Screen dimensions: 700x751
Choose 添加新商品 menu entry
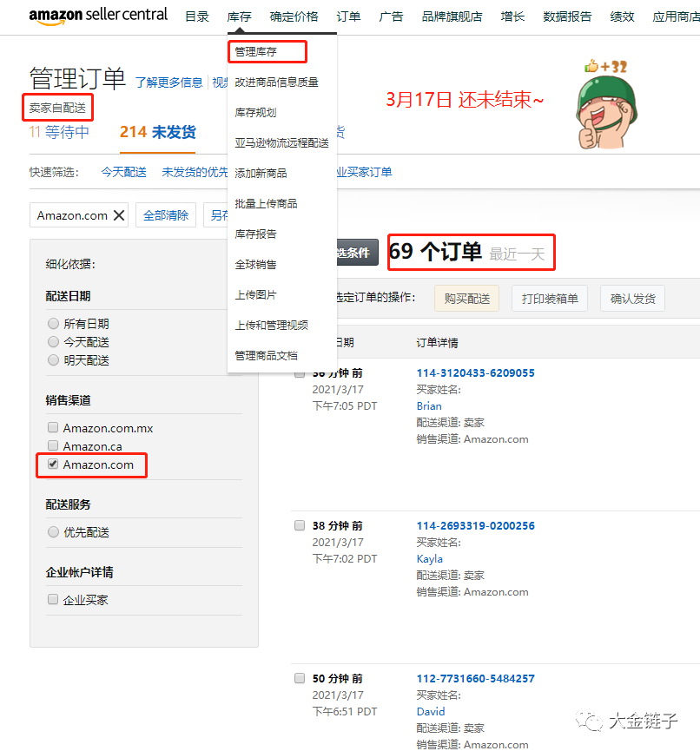(261, 174)
